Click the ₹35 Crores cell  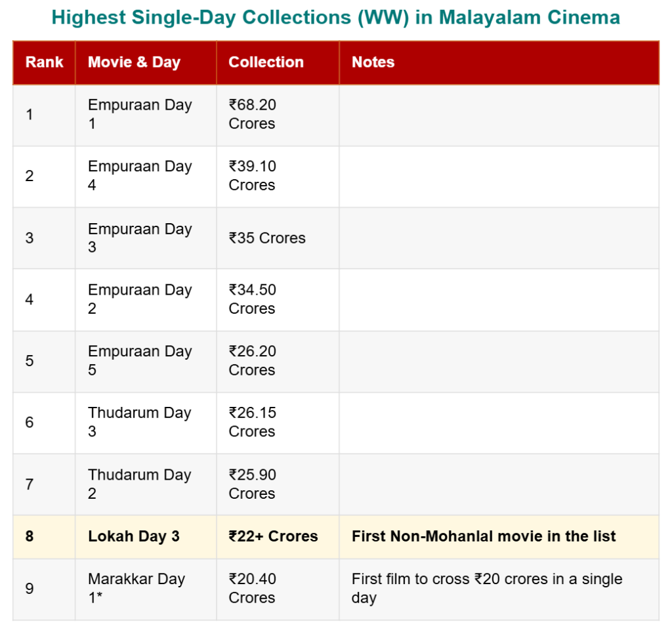[x=267, y=238]
